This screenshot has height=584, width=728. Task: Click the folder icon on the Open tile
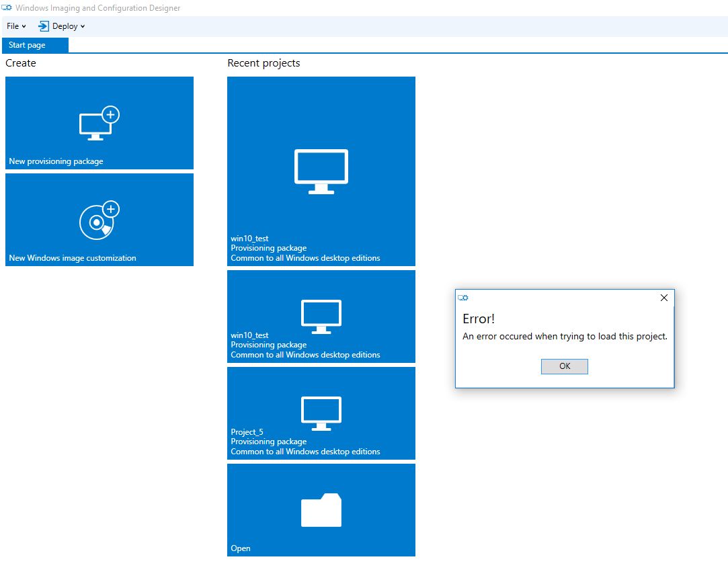pyautogui.click(x=321, y=509)
